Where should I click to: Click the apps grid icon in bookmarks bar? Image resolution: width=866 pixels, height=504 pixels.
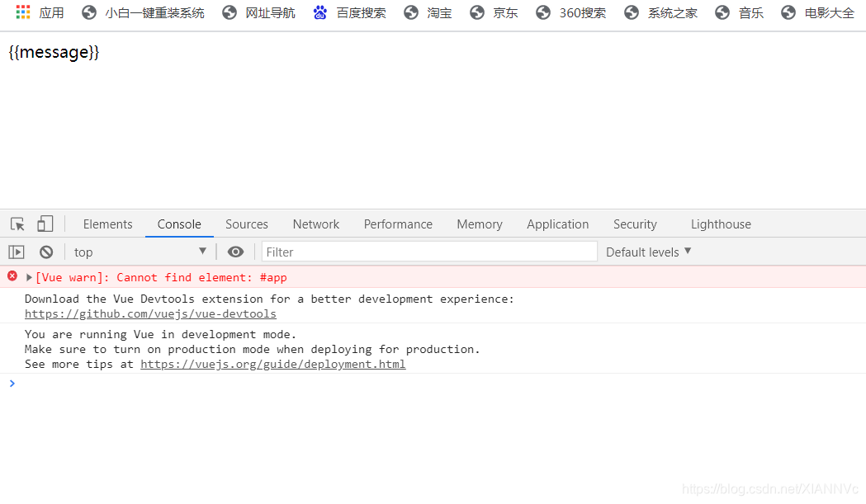click(x=22, y=12)
